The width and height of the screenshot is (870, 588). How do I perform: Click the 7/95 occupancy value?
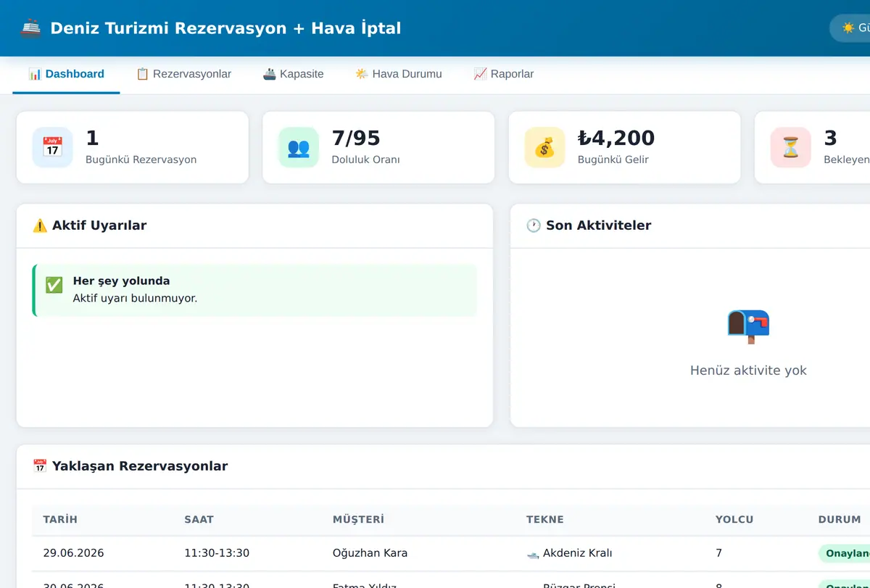(356, 138)
